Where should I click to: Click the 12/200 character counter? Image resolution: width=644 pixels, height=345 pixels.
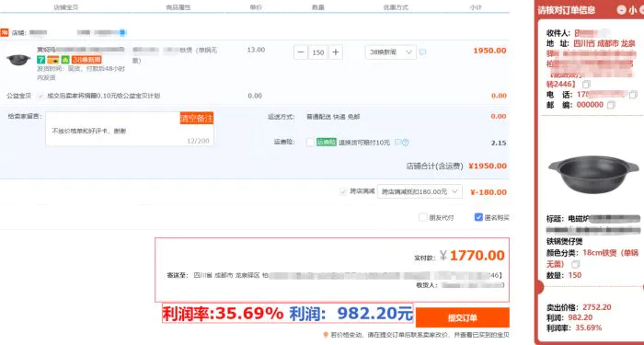(198, 141)
